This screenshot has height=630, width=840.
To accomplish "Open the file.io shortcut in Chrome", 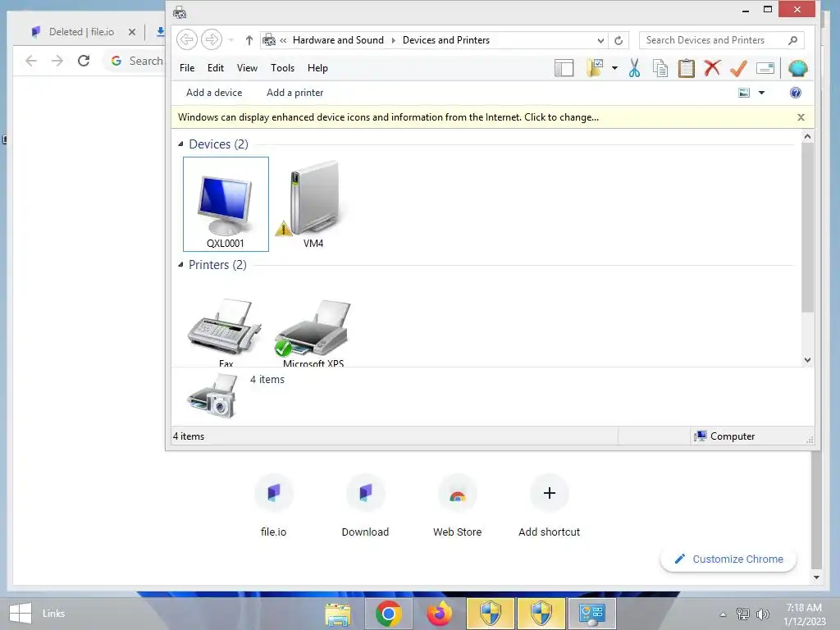I will tap(274, 505).
